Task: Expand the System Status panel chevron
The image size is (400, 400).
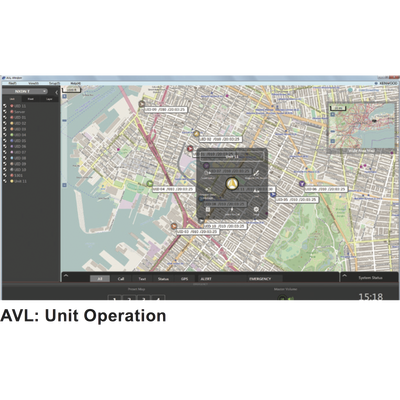Action: (345, 276)
